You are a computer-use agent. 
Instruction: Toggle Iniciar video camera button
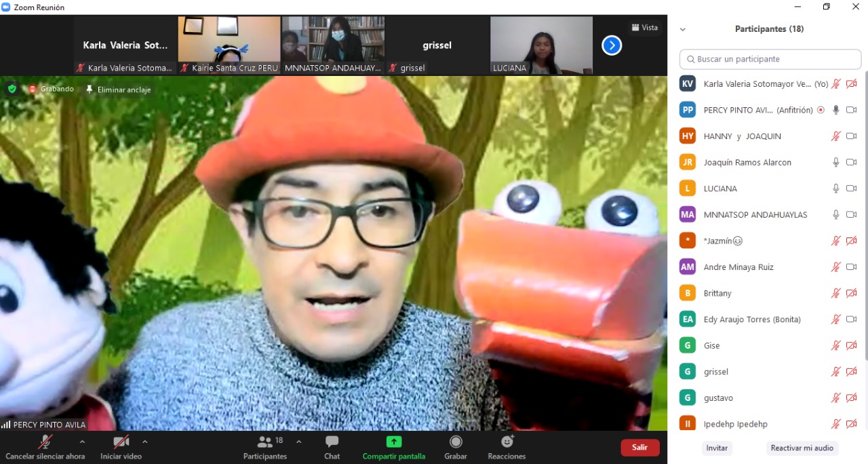121,442
